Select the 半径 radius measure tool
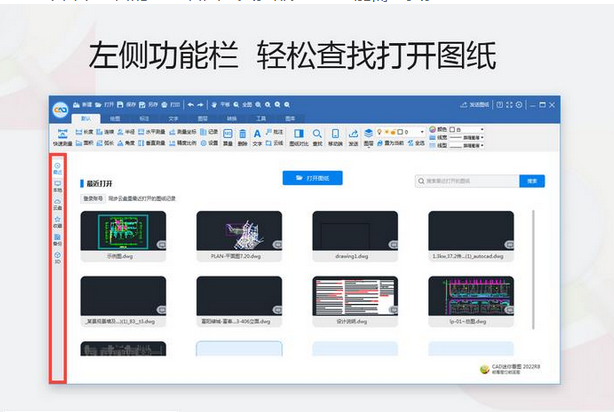This screenshot has height=412, width=614. coord(126,132)
